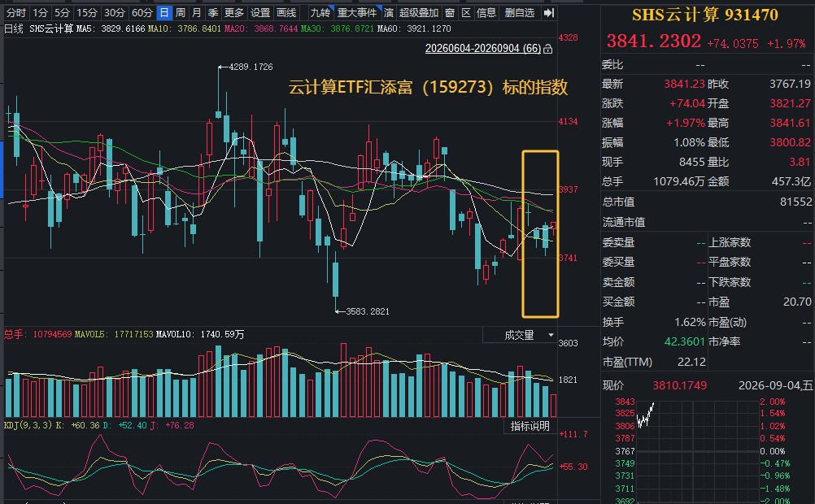Click the 2026-09-04,五 date label
The image size is (815, 504).
(775, 385)
